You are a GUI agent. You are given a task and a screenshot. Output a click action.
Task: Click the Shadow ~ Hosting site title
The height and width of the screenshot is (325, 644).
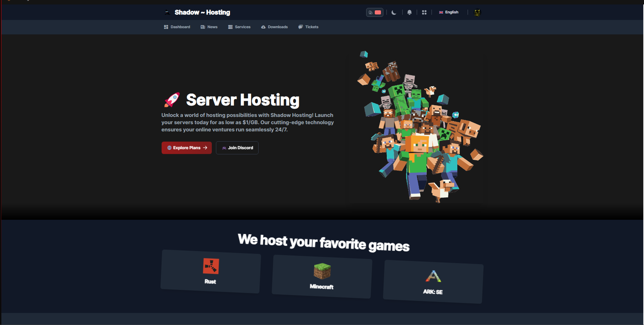coord(203,12)
